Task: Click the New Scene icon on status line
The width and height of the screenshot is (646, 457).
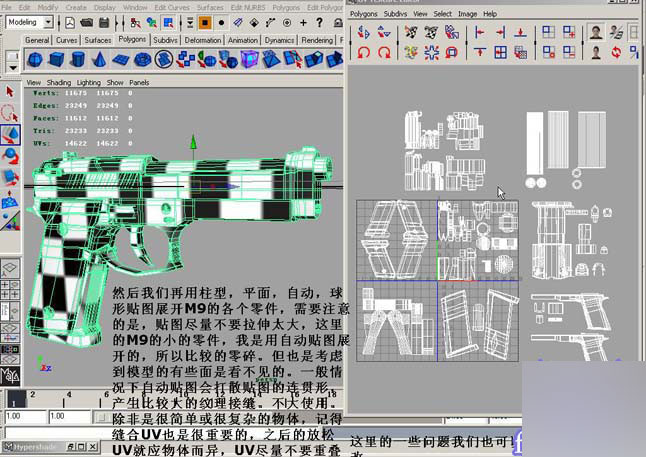Action: click(x=70, y=23)
